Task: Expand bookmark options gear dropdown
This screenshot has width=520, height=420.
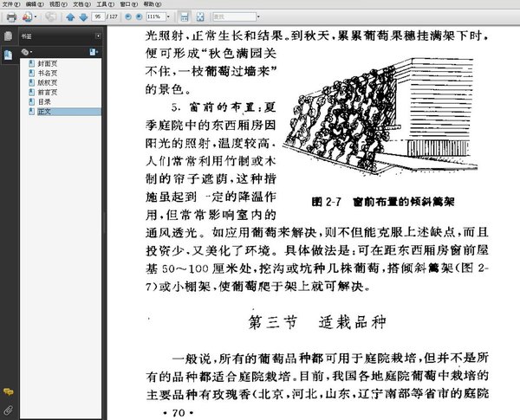Action: tap(27, 52)
